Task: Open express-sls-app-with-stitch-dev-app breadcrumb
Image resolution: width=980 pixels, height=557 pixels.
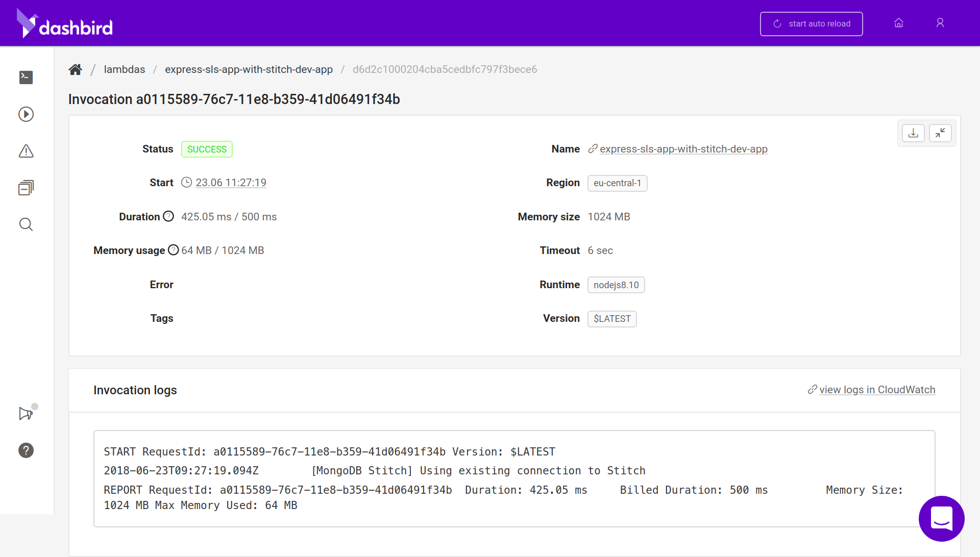Action: click(x=249, y=69)
